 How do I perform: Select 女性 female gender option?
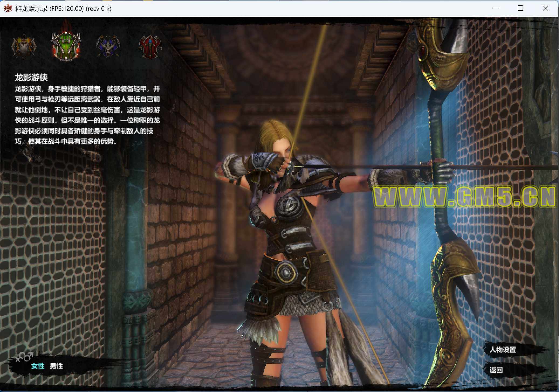click(x=37, y=366)
